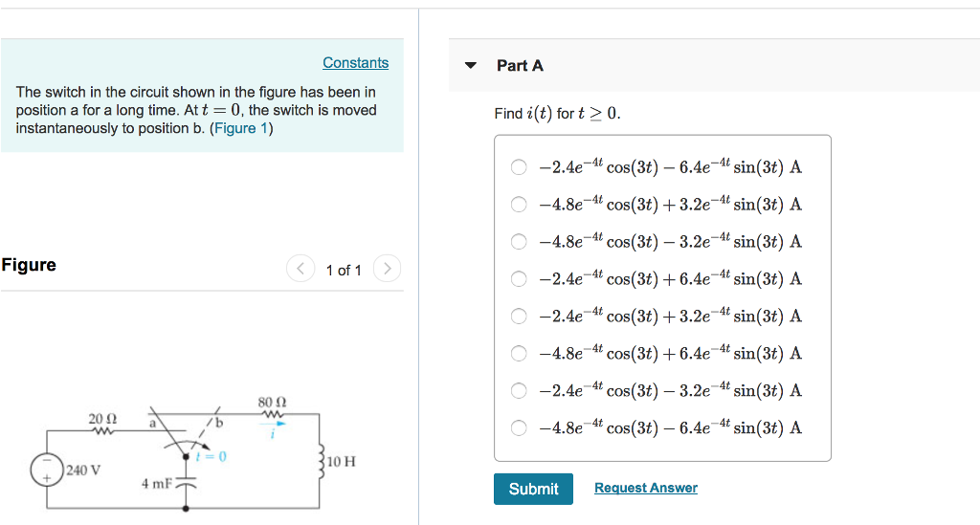This screenshot has height=525, width=980.
Task: Select option −4.8cos(3t) + 6.4sin(3t)
Action: pyautogui.click(x=519, y=353)
